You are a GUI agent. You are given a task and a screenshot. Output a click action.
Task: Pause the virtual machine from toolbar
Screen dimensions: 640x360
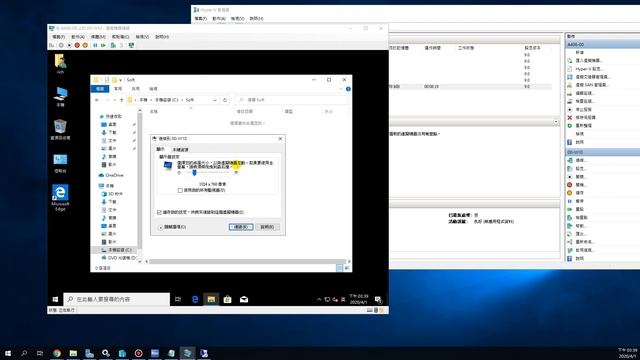[95, 45]
